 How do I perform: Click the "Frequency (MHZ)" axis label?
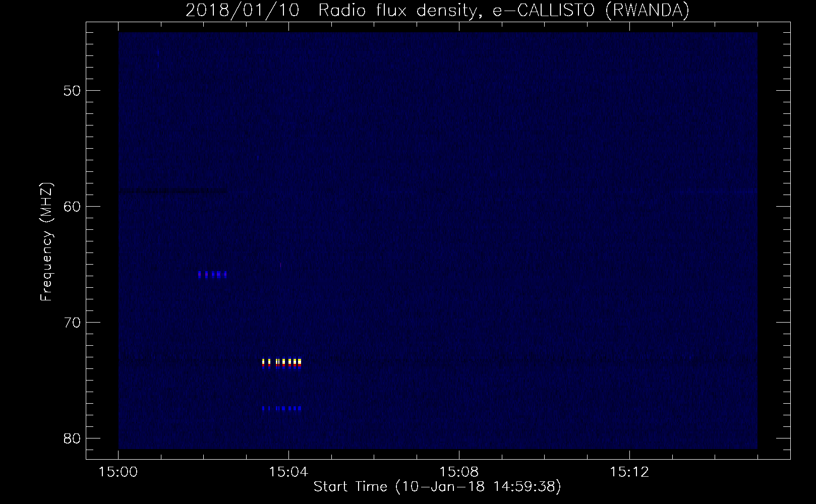(x=46, y=242)
